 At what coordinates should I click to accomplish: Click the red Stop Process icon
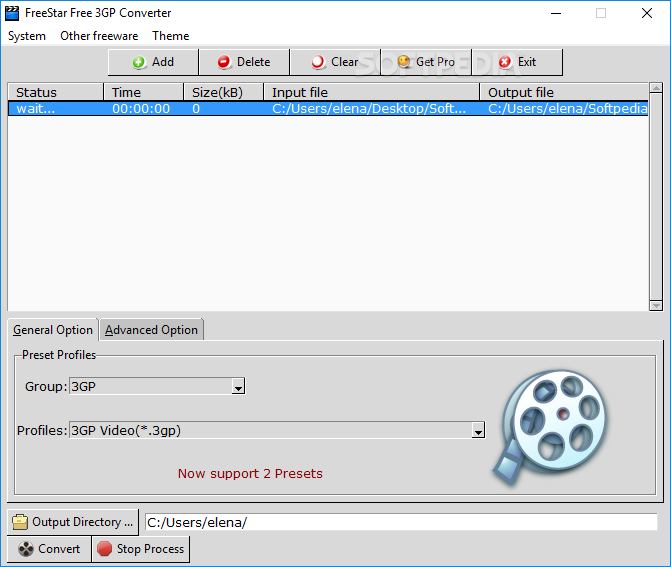tap(104, 549)
